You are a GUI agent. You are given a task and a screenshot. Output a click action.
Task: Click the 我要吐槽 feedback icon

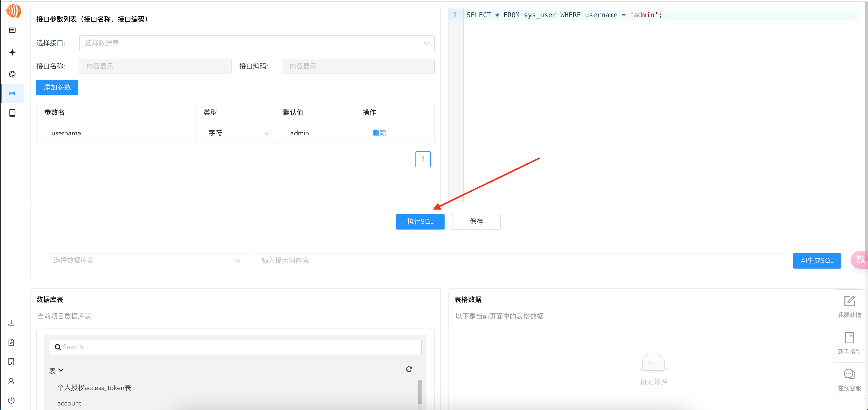tap(849, 301)
